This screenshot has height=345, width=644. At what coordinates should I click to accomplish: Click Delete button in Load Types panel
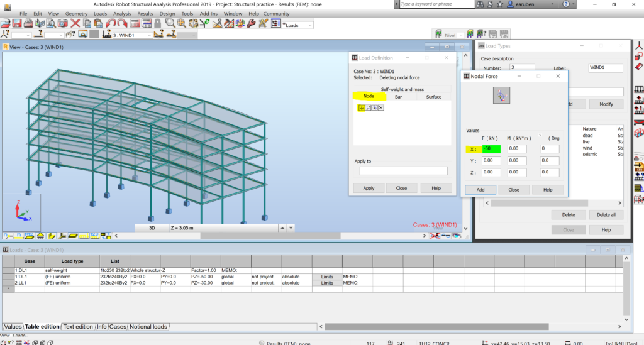tap(569, 214)
